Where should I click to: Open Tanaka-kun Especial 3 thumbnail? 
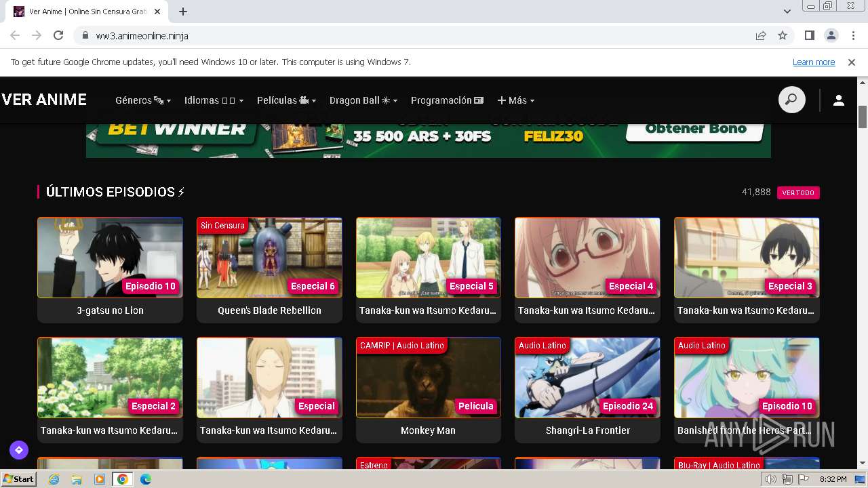point(747,258)
